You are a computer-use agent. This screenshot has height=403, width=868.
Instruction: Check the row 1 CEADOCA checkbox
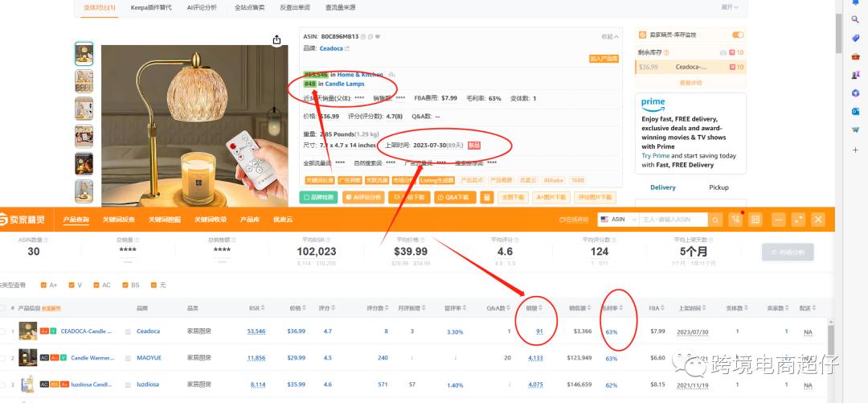(2, 331)
